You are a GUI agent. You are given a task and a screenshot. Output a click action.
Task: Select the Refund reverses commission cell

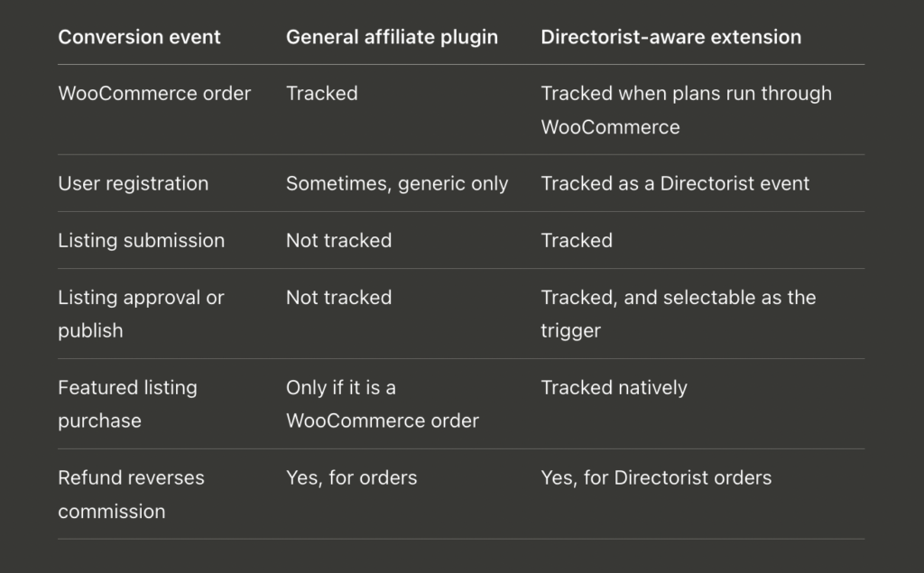(132, 494)
